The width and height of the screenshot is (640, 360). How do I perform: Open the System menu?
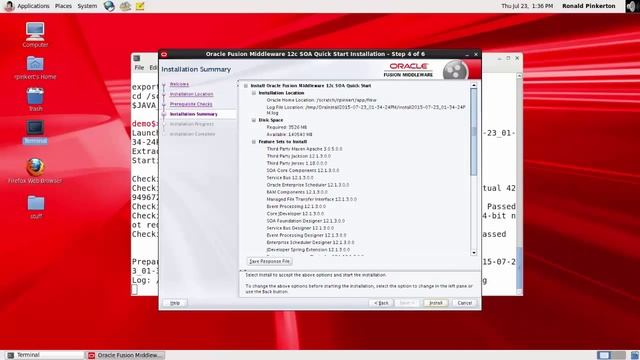(87, 6)
